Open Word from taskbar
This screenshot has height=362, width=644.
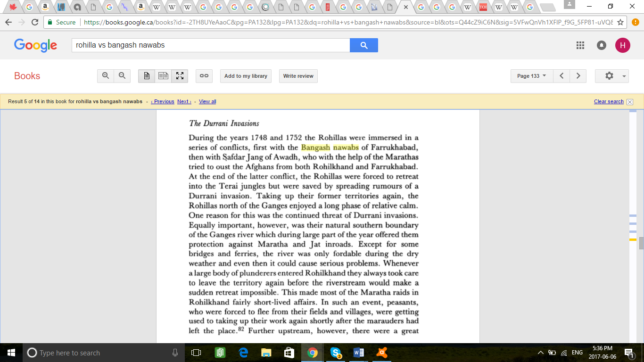click(x=359, y=353)
